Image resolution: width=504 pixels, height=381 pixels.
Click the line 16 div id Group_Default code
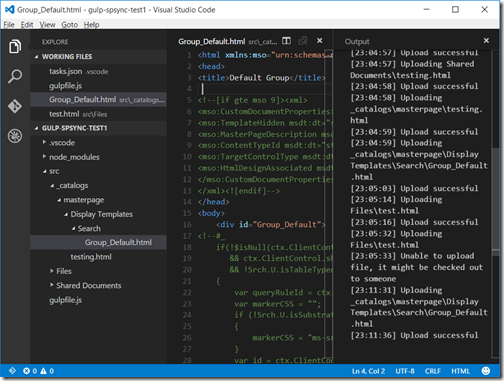pyautogui.click(x=271, y=224)
